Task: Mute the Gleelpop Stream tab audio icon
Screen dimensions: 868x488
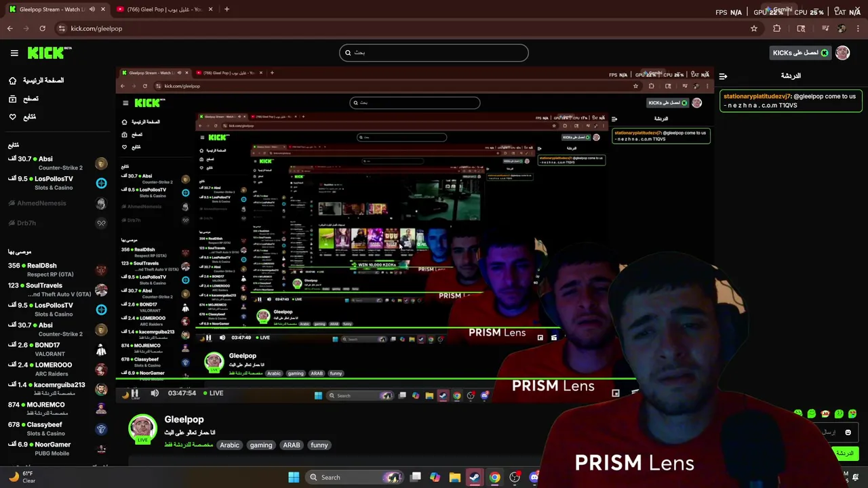Action: [x=92, y=9]
